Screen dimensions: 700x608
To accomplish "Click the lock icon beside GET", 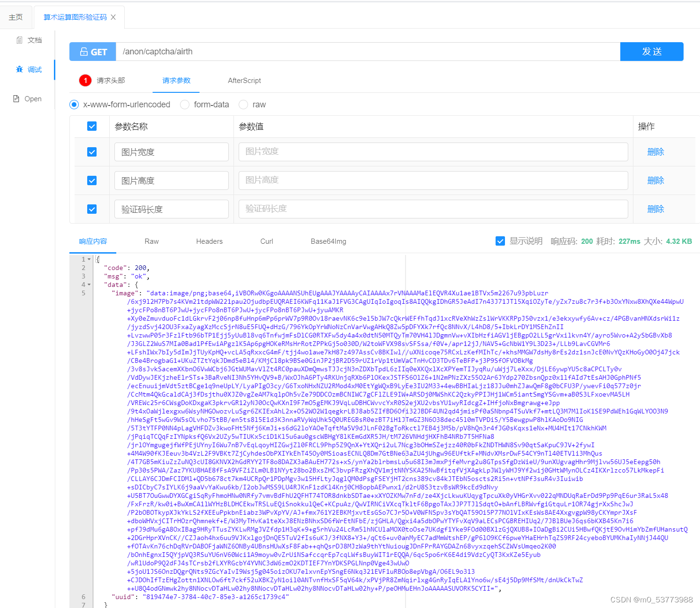I will [84, 52].
